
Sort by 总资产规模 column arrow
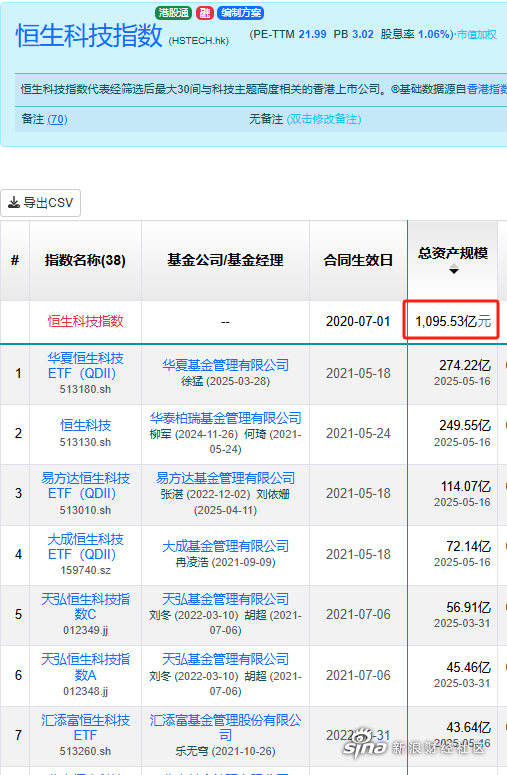tap(454, 270)
